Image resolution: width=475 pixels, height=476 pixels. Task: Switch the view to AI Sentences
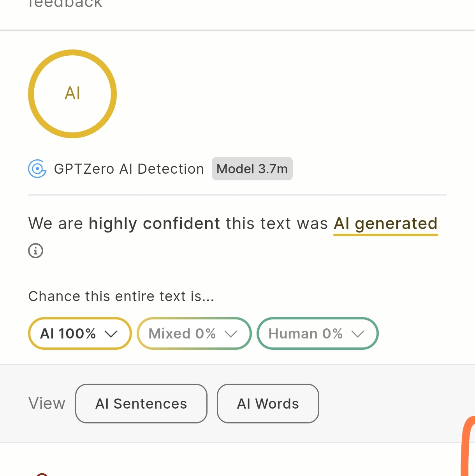tap(141, 404)
